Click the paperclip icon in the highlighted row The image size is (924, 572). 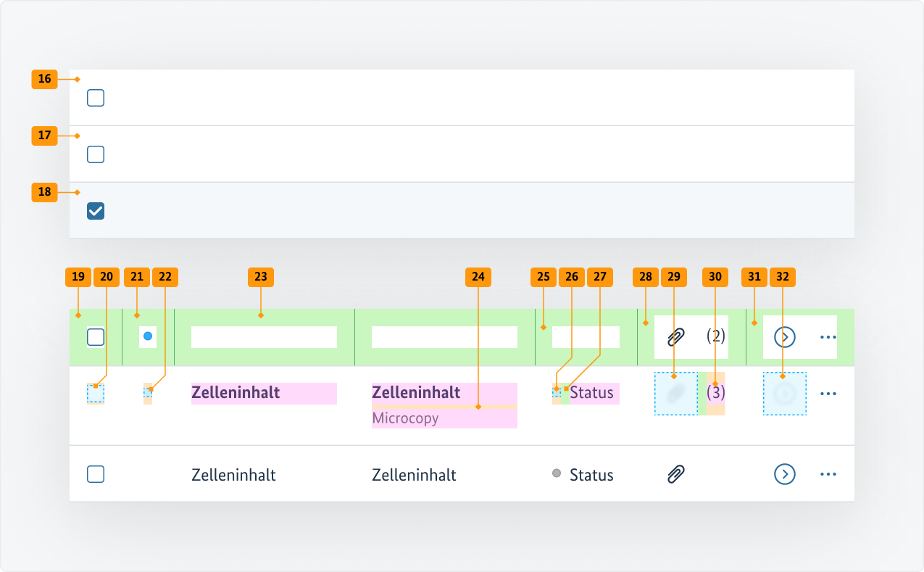click(675, 393)
